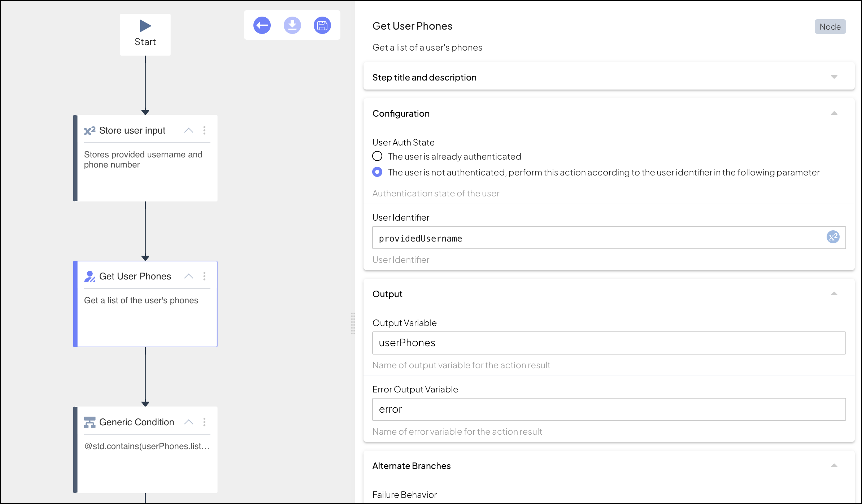Click the Generic Condition node icon
Viewport: 862px width, 504px height.
pyautogui.click(x=90, y=422)
